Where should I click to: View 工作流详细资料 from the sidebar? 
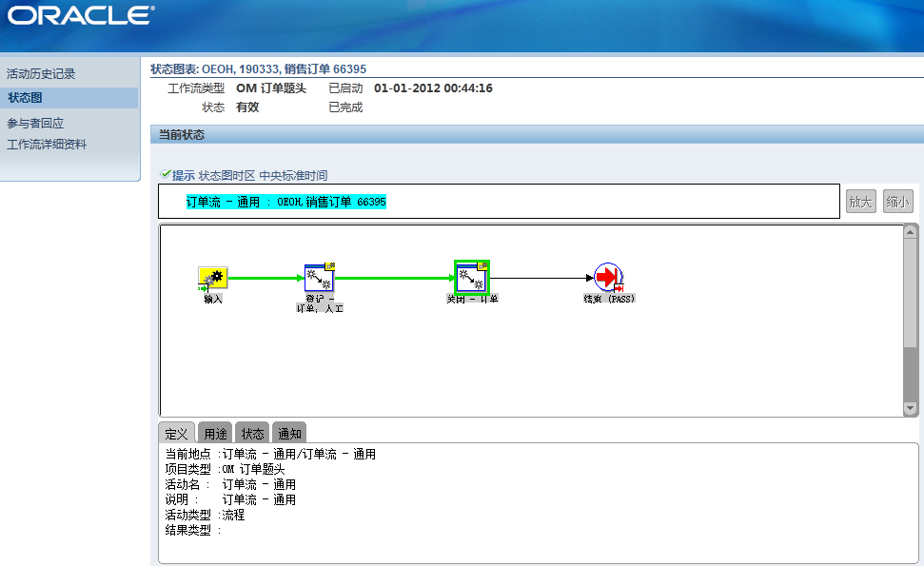[47, 143]
